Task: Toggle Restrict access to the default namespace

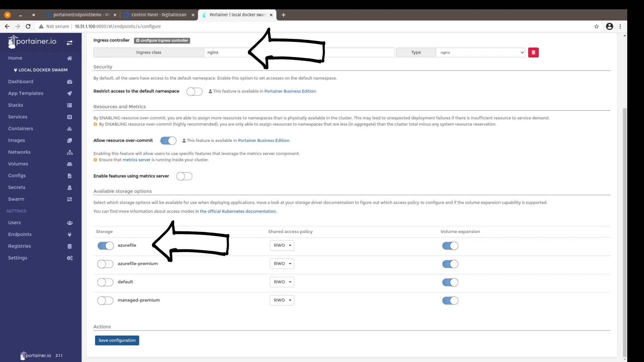Action: [195, 92]
